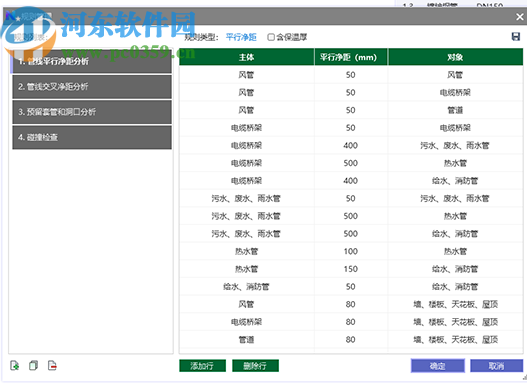Toggle the 含保温厚 checkbox

coord(271,37)
